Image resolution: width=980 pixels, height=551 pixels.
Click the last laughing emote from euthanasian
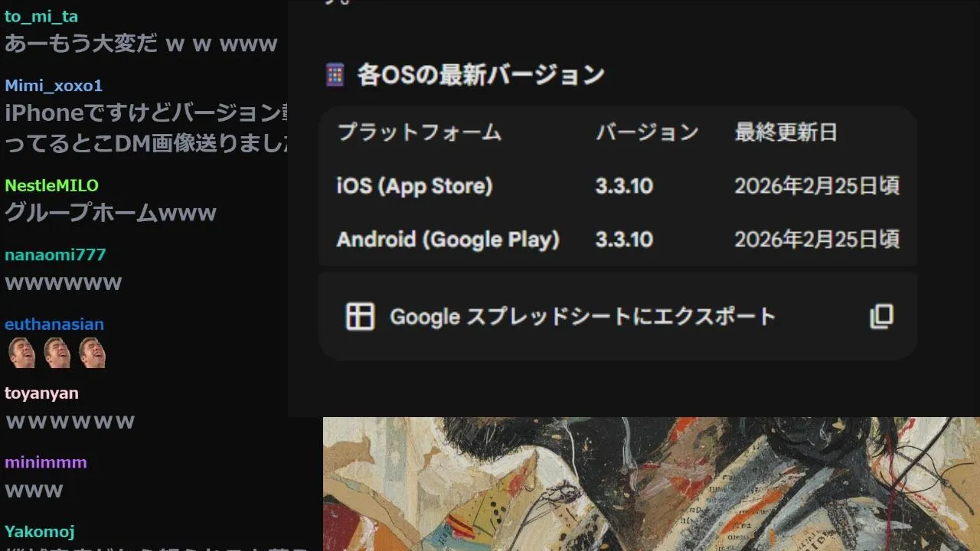(91, 353)
